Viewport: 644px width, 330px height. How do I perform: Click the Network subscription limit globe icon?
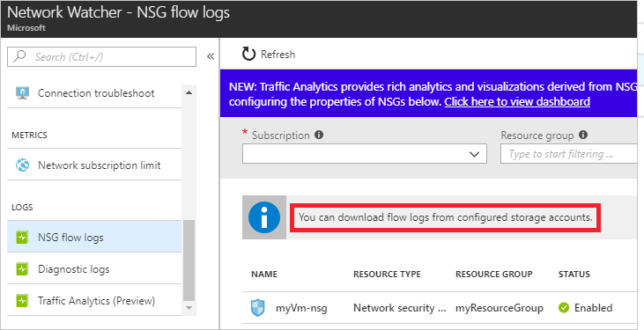(x=22, y=165)
